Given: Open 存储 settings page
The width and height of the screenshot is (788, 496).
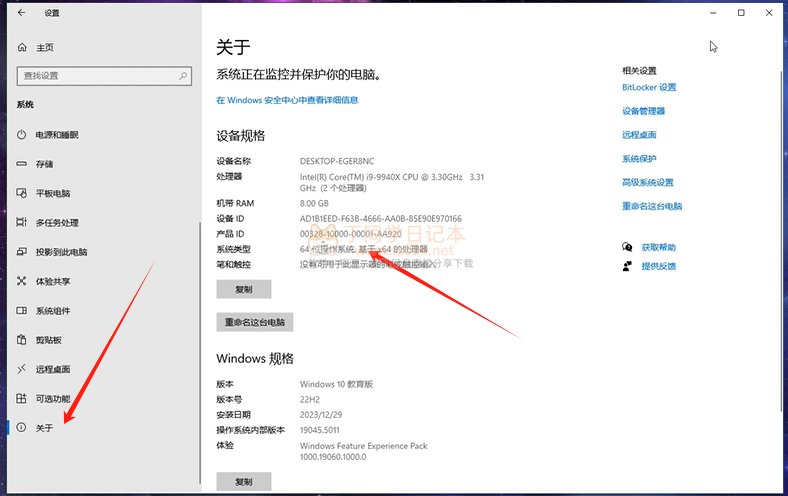Looking at the screenshot, I should 44,164.
